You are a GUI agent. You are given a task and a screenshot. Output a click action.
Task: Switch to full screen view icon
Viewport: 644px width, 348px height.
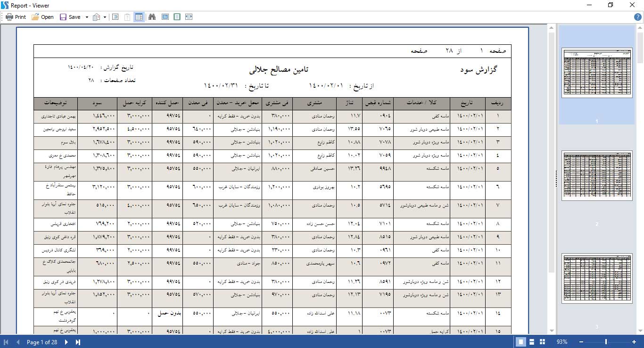pyautogui.click(x=165, y=17)
